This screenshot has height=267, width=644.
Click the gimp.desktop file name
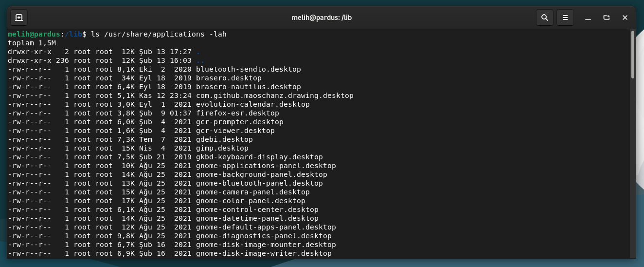[x=222, y=148]
